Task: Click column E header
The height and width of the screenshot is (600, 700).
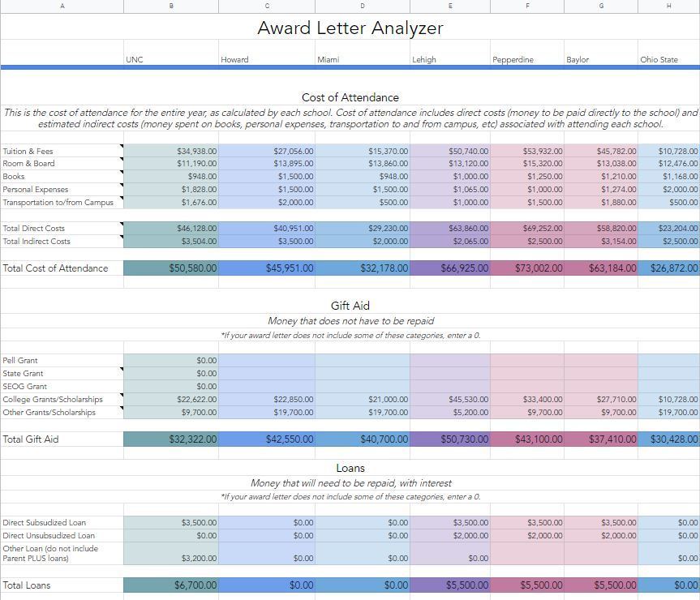Action: [450, 6]
